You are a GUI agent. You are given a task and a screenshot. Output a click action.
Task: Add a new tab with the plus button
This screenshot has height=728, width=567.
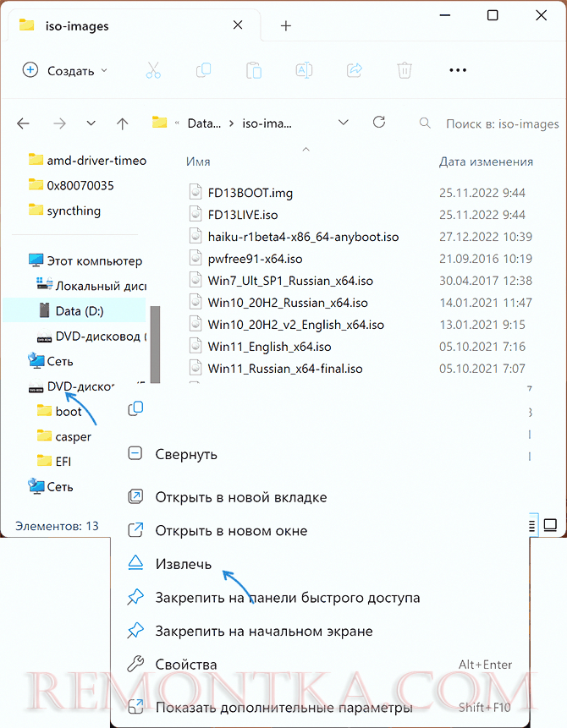(x=286, y=25)
